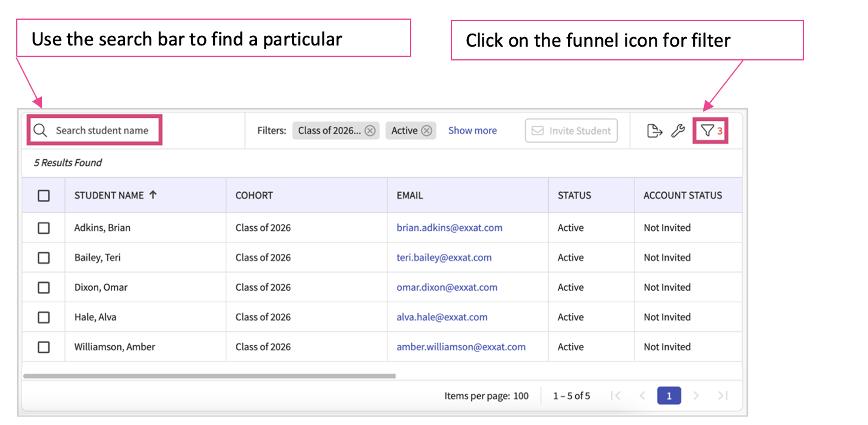This screenshot has width=868, height=425.
Task: Click the magnifying glass search icon
Action: (40, 130)
